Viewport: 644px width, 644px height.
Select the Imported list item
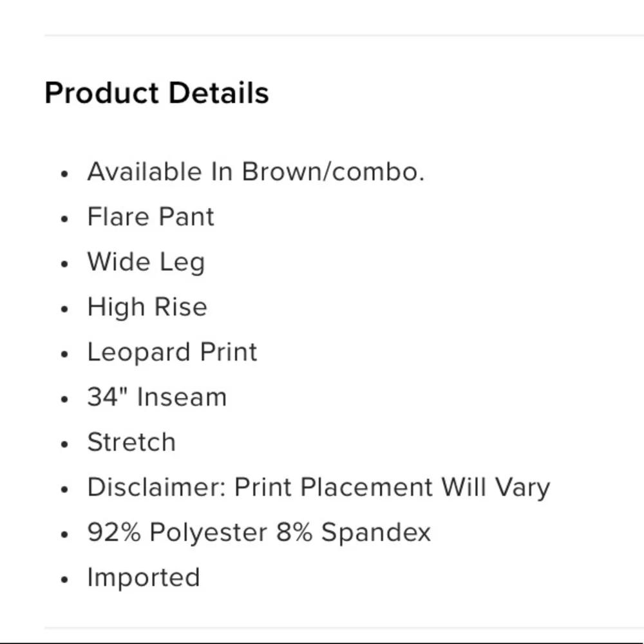143,577
